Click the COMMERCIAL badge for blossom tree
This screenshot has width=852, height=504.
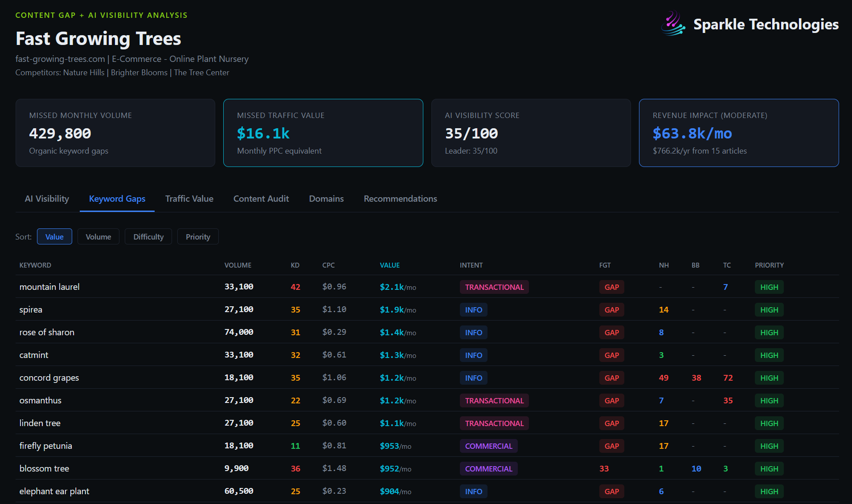[x=488, y=469]
